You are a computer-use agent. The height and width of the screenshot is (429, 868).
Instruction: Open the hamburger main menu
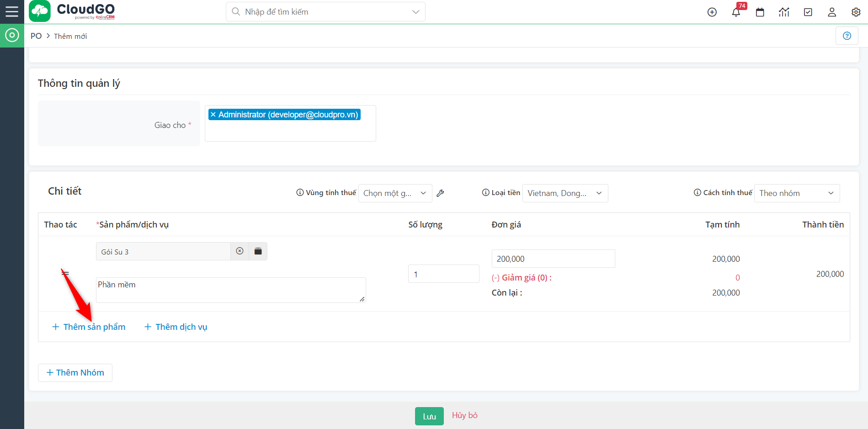[x=12, y=12]
